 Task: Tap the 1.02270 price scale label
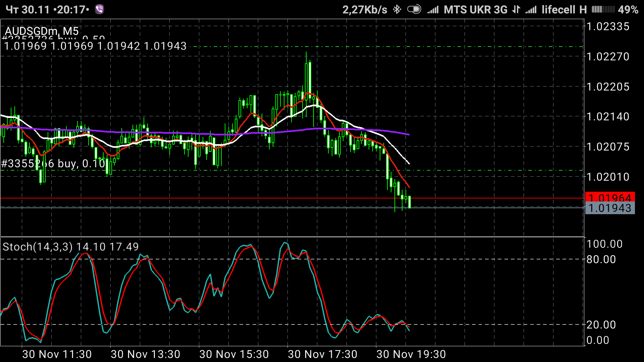(608, 57)
